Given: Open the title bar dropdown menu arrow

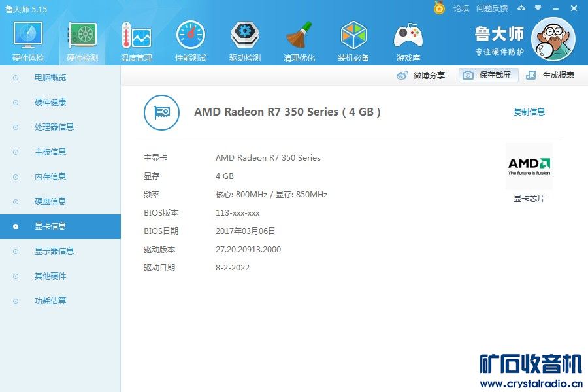Looking at the screenshot, I should [x=538, y=8].
